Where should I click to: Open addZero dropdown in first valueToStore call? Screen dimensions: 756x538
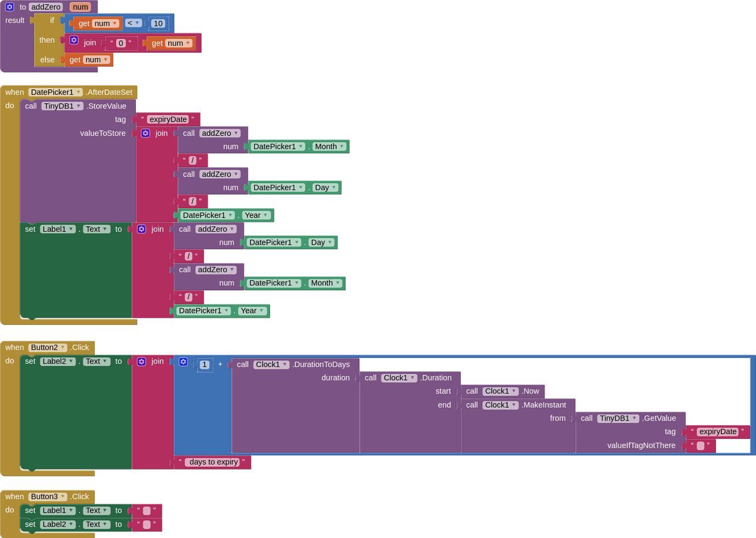pos(220,133)
